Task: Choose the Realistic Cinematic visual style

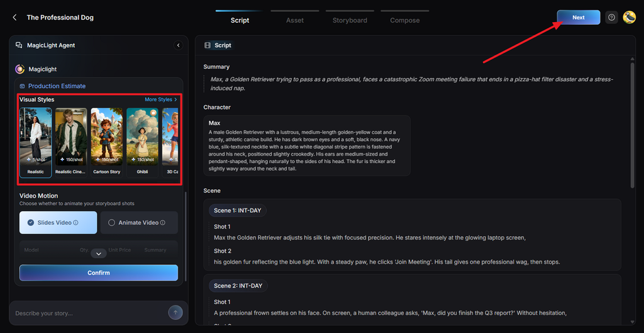Action: [x=71, y=143]
